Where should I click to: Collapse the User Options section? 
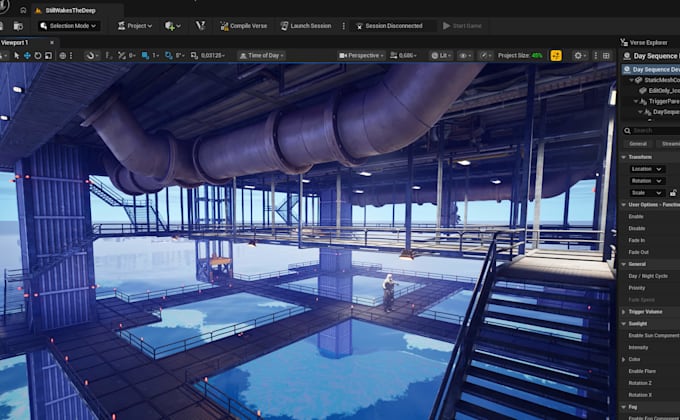(x=624, y=204)
